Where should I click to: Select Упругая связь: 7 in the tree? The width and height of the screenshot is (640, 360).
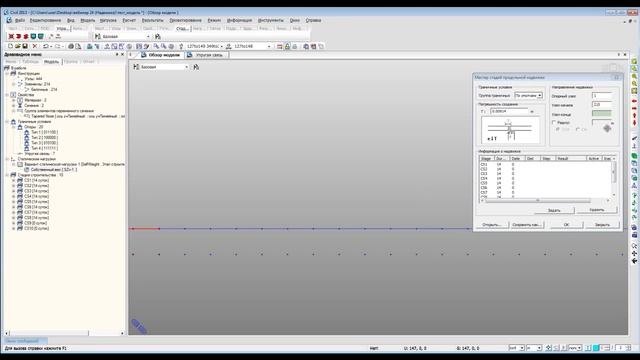[x=39, y=153]
